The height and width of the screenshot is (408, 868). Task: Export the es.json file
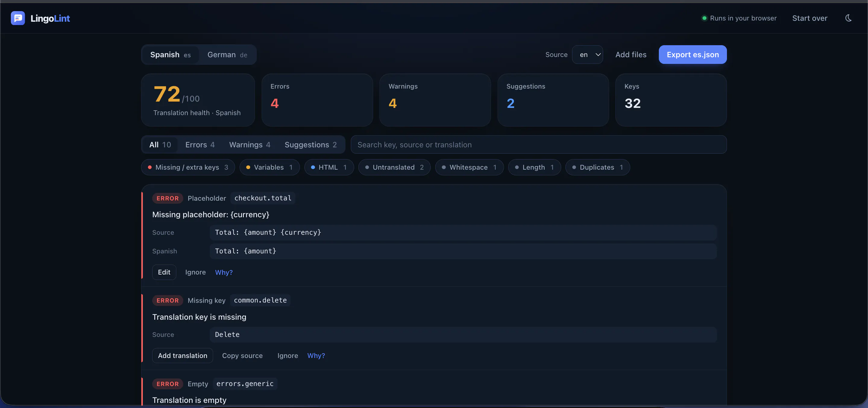(x=693, y=55)
